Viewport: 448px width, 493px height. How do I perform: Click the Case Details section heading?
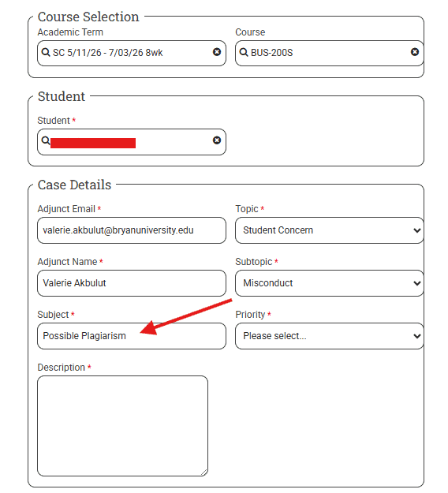pyautogui.click(x=74, y=185)
